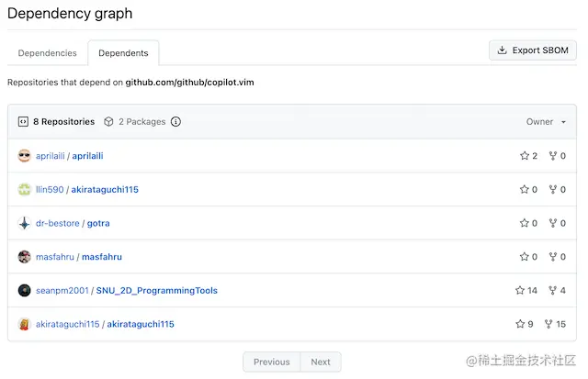
Task: Click the code icon beside 8 Repositories
Action: click(x=23, y=122)
